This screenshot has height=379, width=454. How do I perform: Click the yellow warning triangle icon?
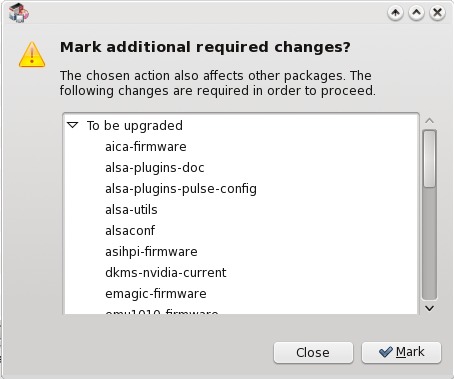coord(32,54)
